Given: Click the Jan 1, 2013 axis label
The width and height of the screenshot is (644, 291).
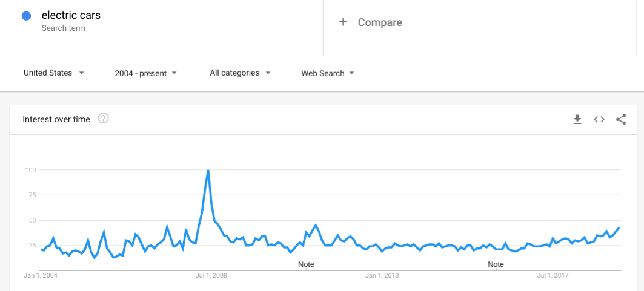Looking at the screenshot, I should tap(382, 276).
